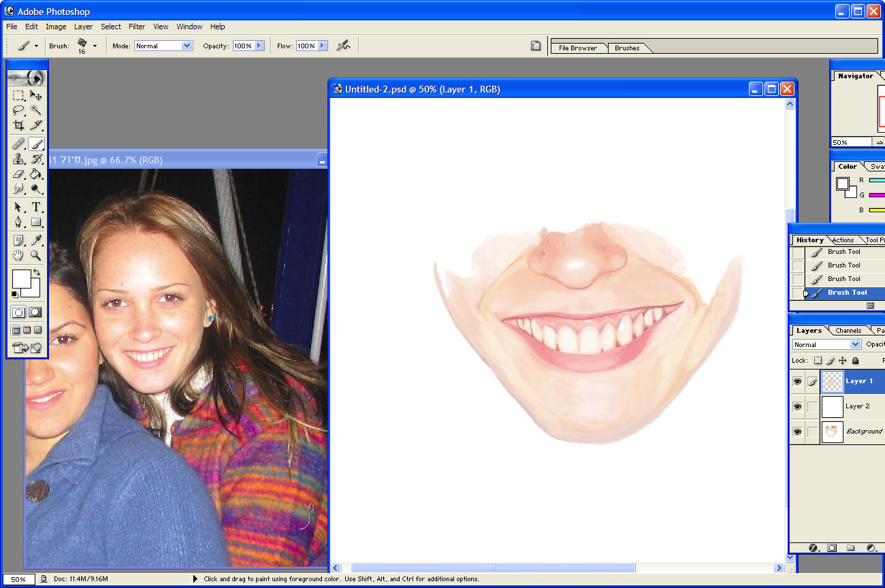Screen dimensions: 885x588
Task: Hide Layer 2 using its eye icon
Action: (x=797, y=406)
